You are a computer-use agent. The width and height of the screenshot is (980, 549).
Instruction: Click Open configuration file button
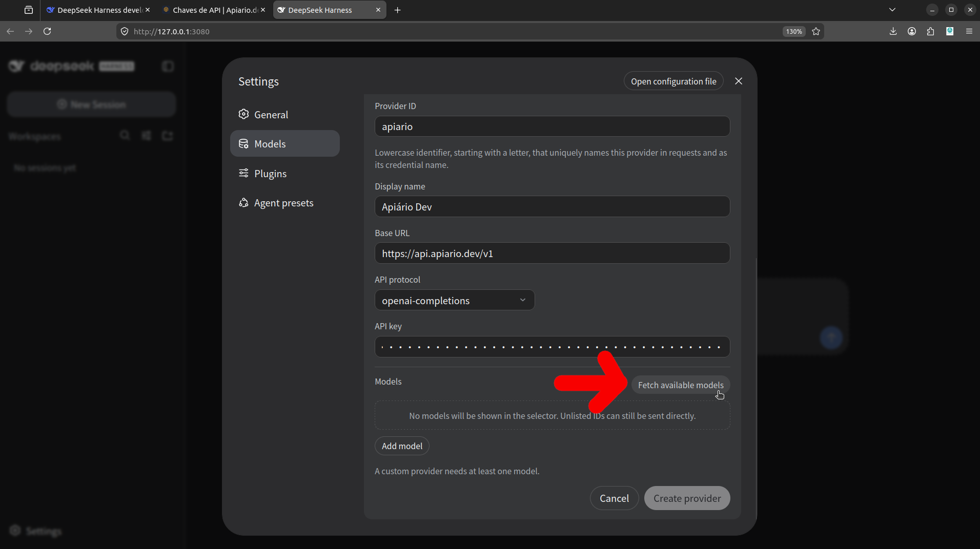(673, 81)
